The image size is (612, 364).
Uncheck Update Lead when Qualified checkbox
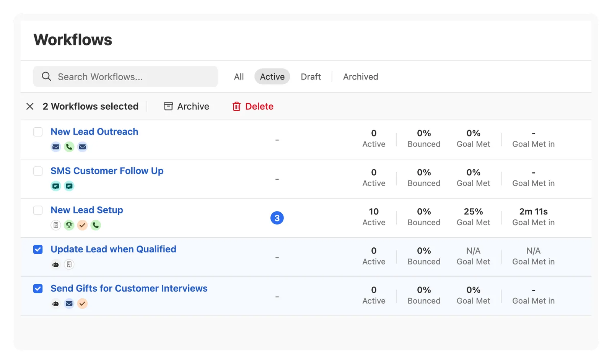tap(38, 249)
